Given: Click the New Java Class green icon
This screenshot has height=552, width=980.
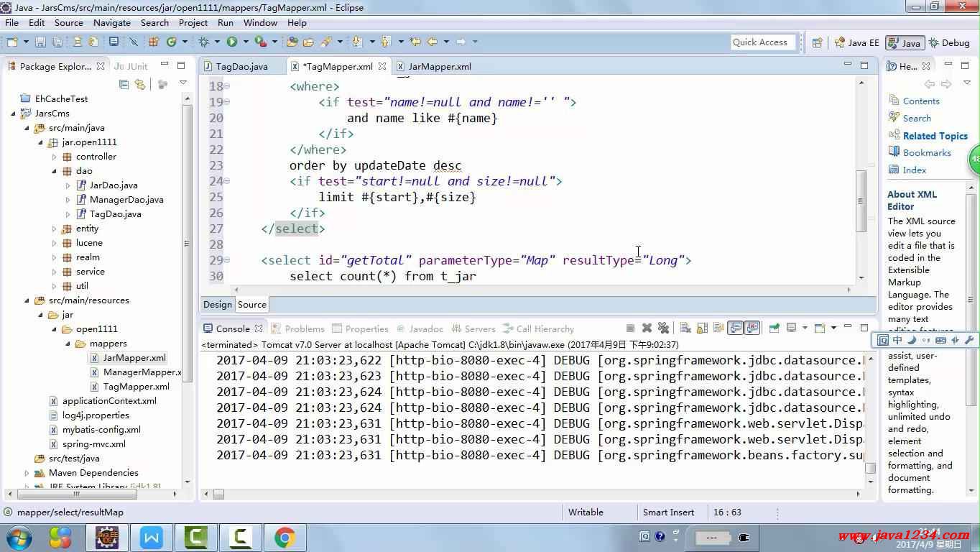Looking at the screenshot, I should click(172, 42).
